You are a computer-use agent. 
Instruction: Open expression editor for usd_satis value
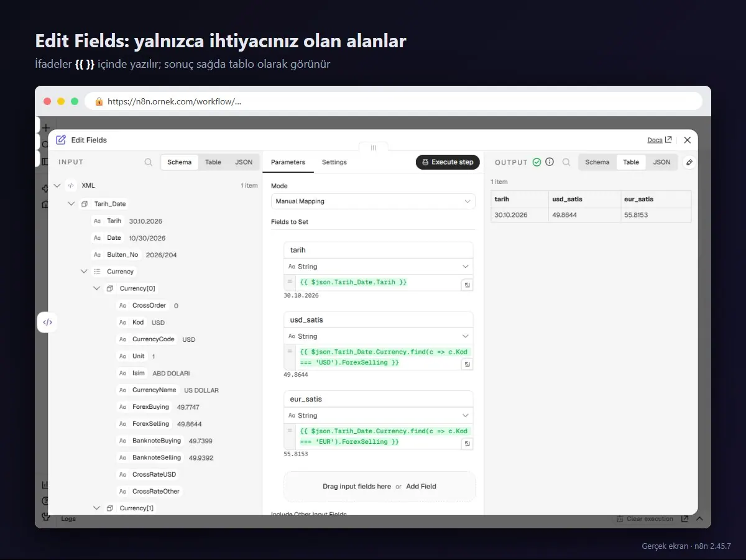466,364
